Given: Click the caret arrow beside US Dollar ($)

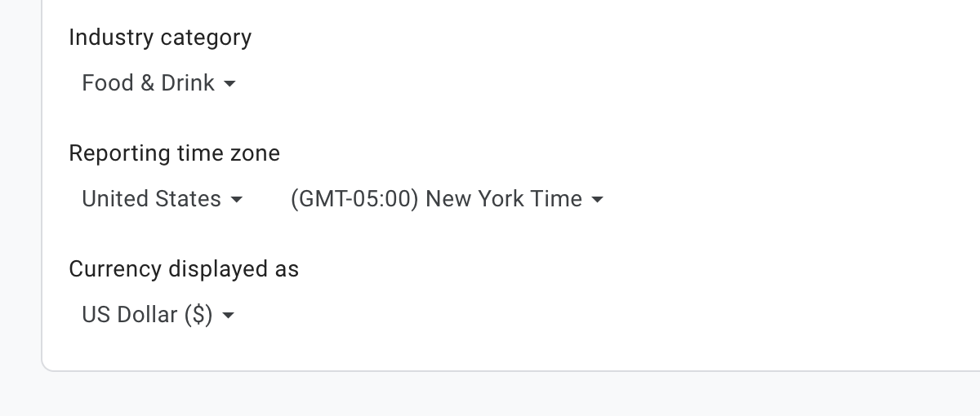Looking at the screenshot, I should [x=229, y=316].
